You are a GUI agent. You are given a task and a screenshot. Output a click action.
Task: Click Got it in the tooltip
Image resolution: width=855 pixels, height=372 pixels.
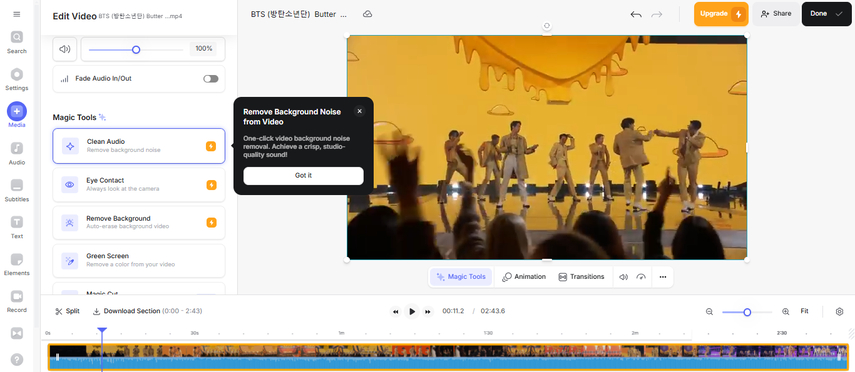tap(303, 176)
